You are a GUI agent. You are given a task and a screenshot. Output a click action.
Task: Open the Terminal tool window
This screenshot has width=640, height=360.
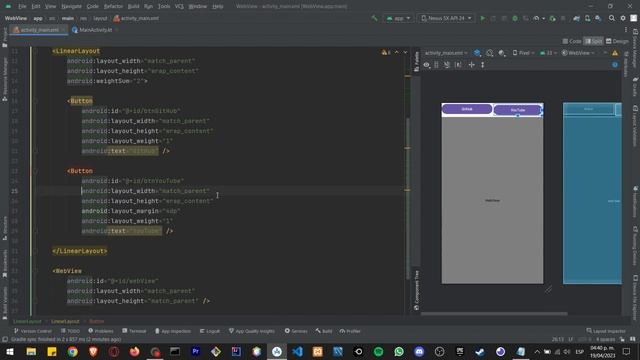(x=134, y=331)
